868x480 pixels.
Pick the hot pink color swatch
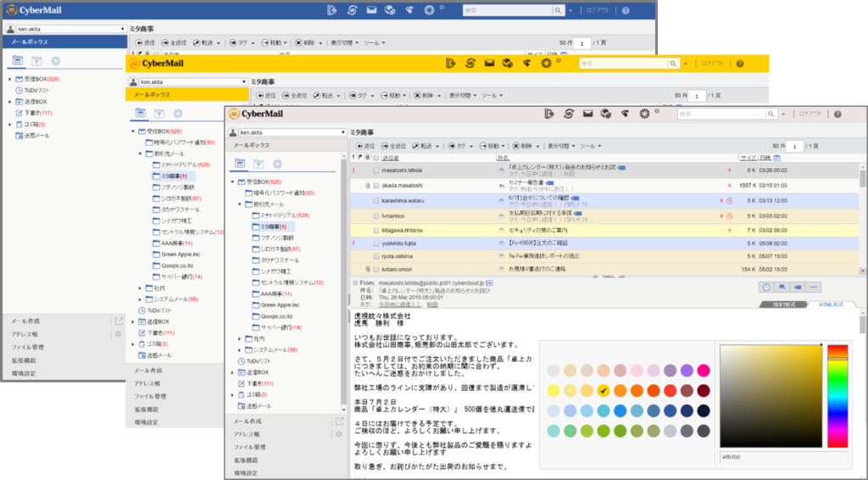tap(703, 371)
